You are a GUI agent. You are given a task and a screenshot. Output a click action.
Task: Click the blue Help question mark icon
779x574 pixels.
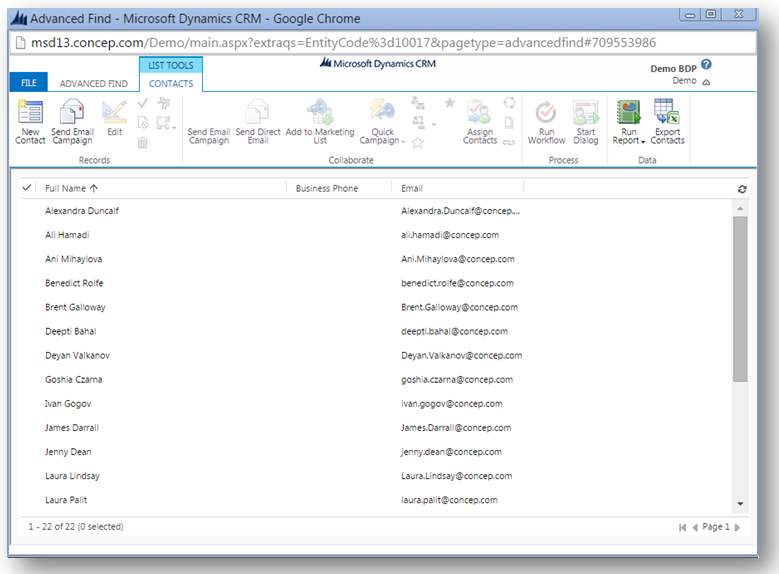(x=706, y=65)
